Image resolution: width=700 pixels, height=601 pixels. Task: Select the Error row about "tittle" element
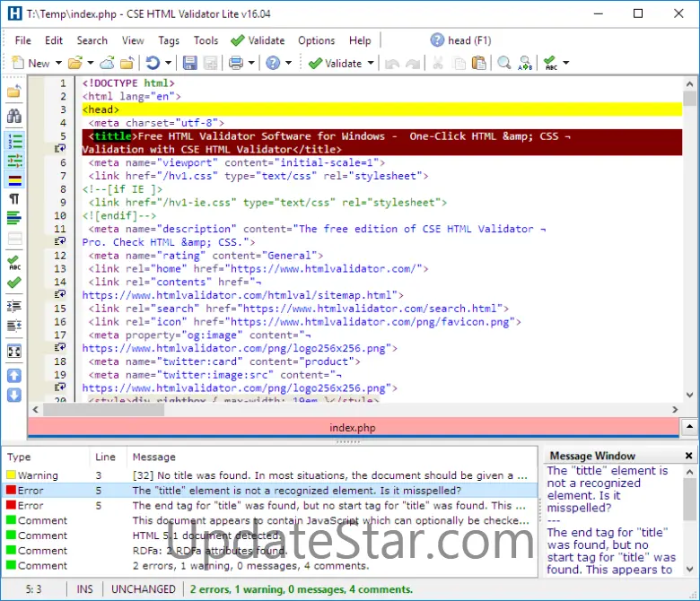(x=270, y=491)
